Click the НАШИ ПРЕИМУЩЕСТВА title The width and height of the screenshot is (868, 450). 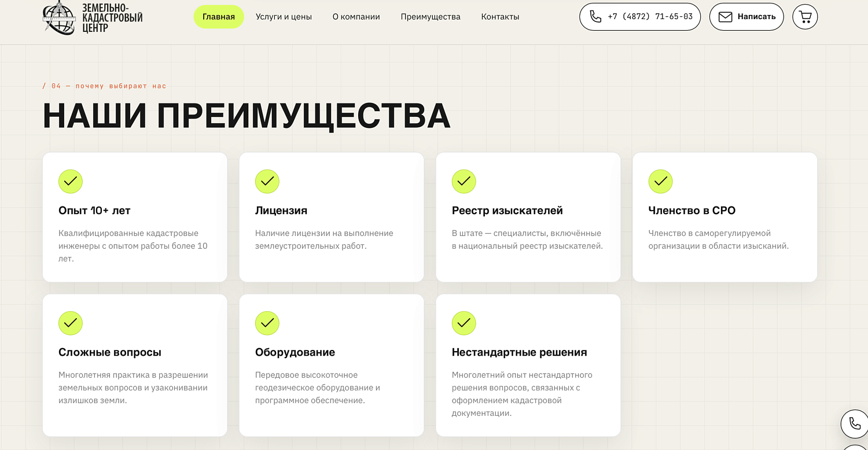click(x=247, y=116)
